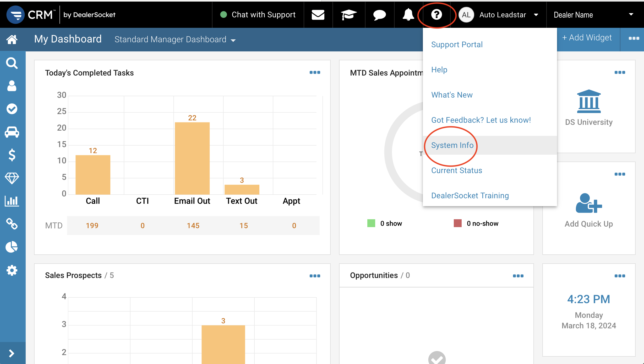The image size is (644, 364).
Task: Open the Support Portal link
Action: (457, 44)
